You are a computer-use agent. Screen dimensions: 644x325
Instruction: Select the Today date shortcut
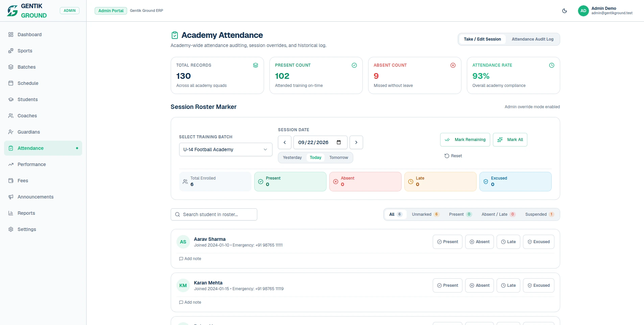coord(315,158)
